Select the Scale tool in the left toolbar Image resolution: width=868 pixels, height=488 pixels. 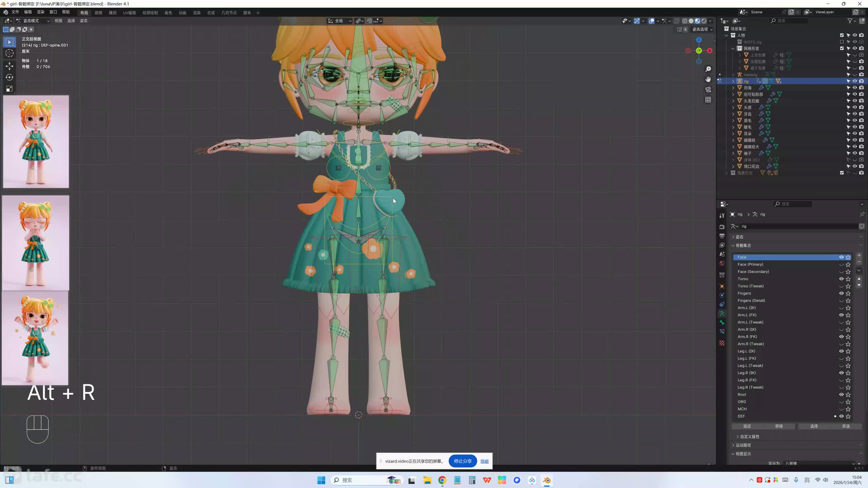pos(9,89)
